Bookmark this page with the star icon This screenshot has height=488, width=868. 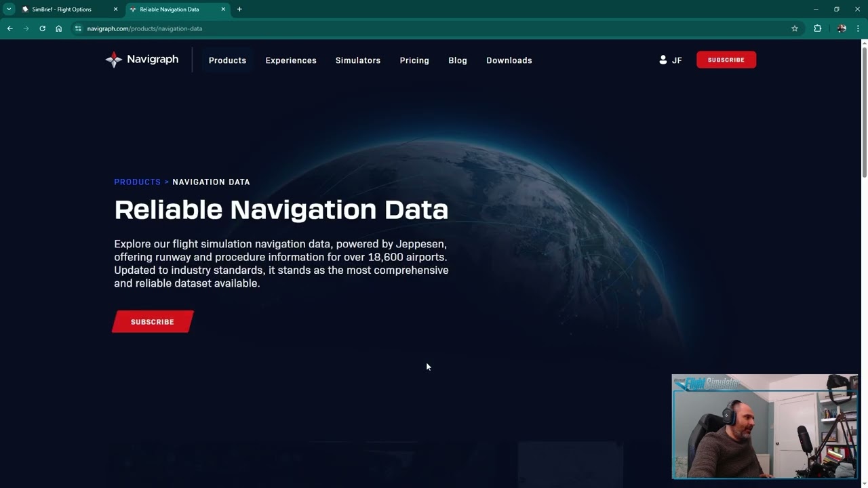795,28
